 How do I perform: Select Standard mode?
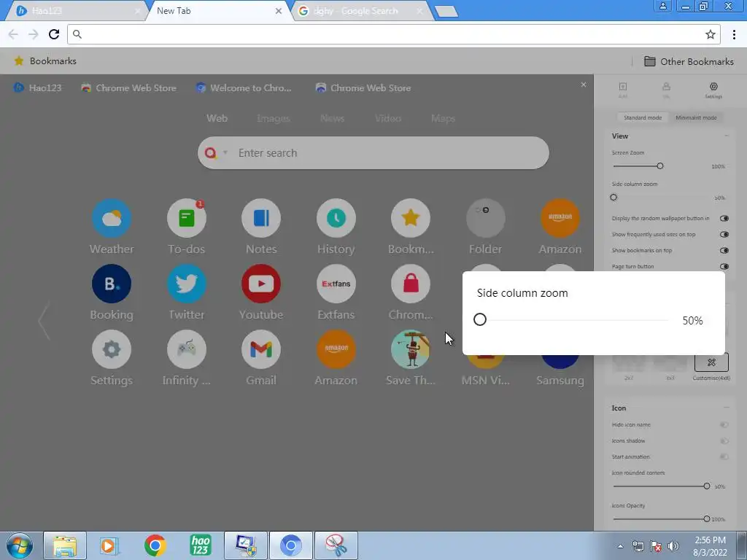(643, 117)
